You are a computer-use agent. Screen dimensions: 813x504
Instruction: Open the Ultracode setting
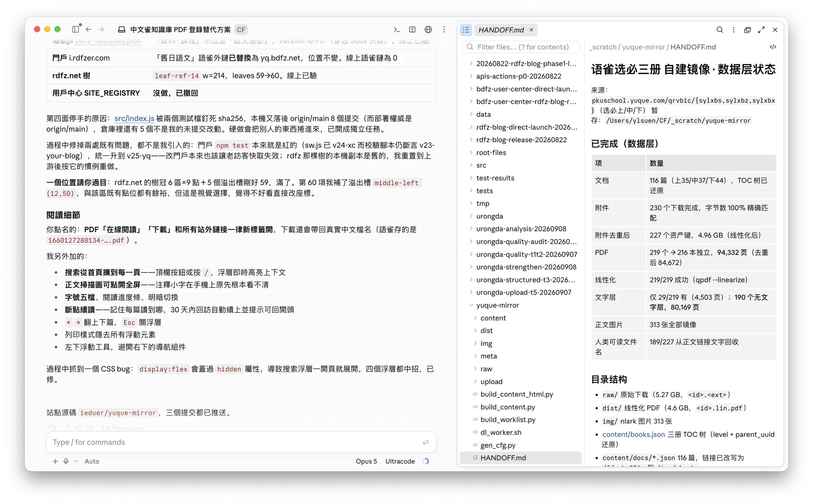coord(400,461)
